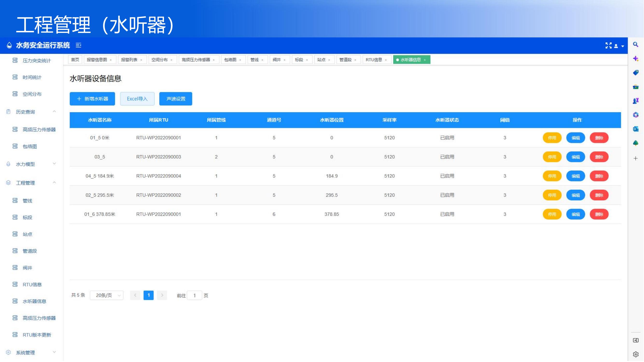Click the water drop logo icon

click(9, 45)
